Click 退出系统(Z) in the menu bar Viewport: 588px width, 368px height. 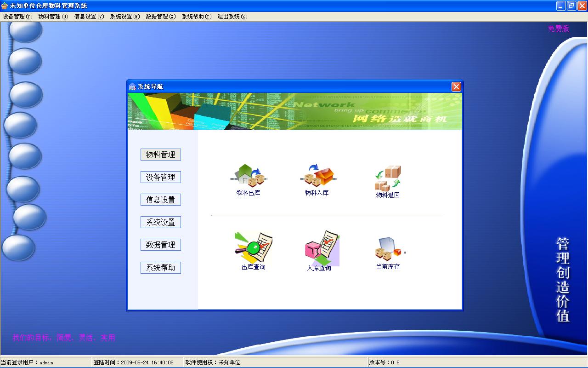click(232, 17)
